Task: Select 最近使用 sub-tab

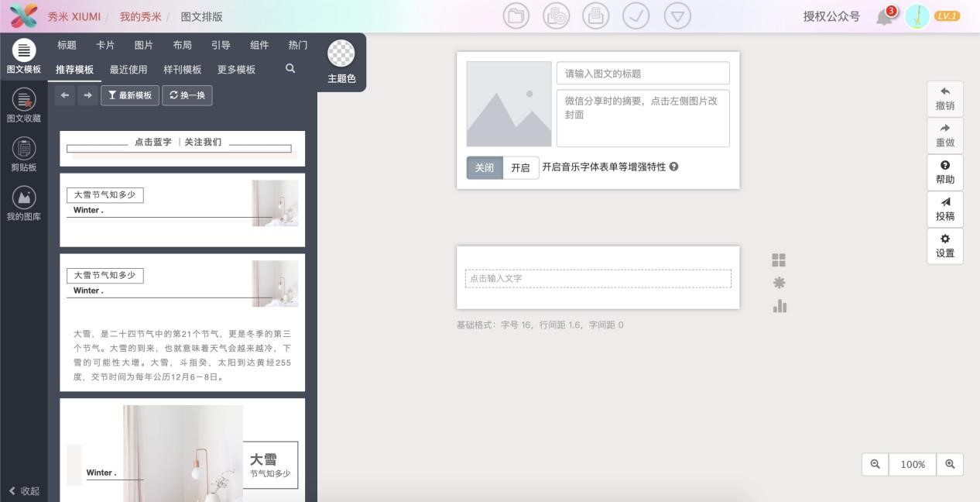Action: coord(128,70)
